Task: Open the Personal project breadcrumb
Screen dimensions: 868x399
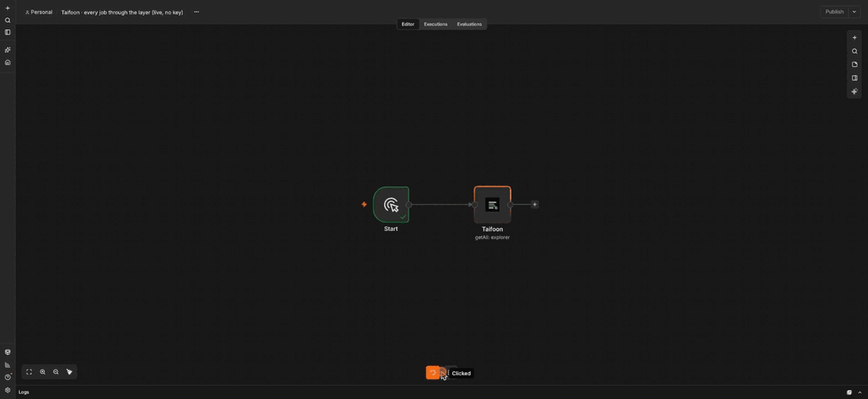Action: pyautogui.click(x=39, y=12)
